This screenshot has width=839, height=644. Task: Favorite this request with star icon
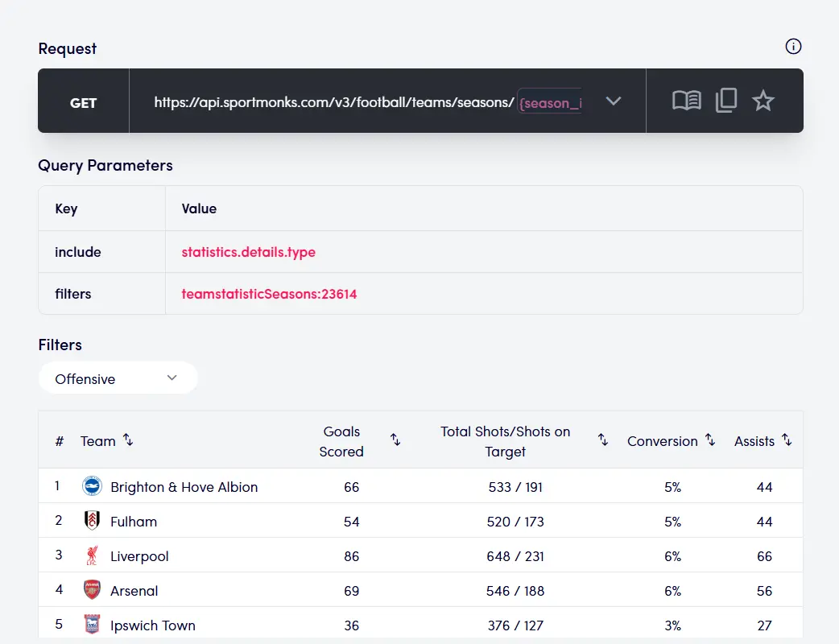763,101
